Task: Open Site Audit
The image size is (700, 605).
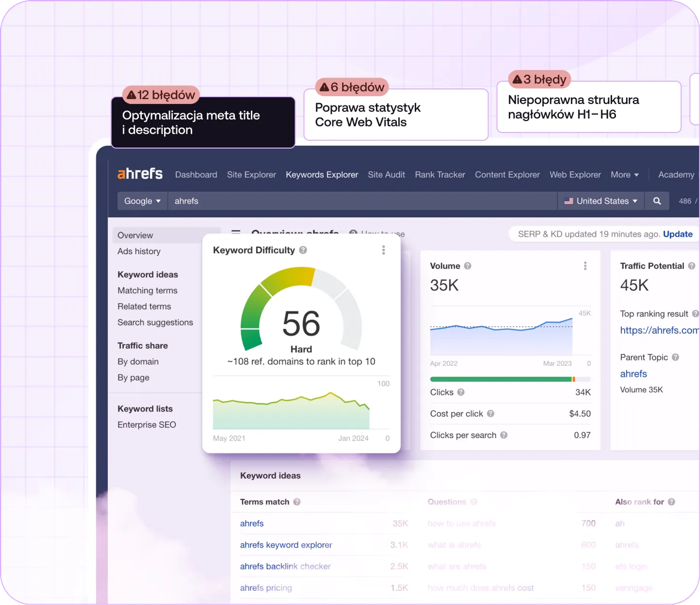Action: click(386, 175)
